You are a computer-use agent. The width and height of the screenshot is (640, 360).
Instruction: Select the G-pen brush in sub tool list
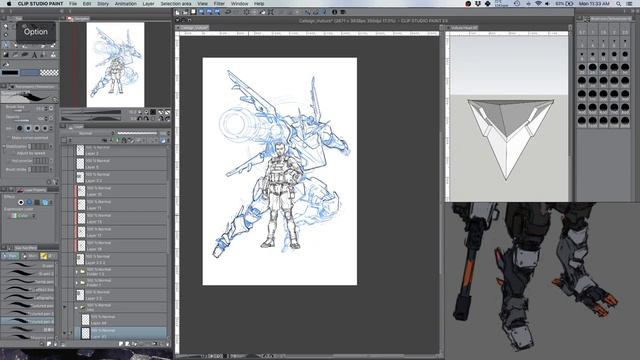(28, 266)
